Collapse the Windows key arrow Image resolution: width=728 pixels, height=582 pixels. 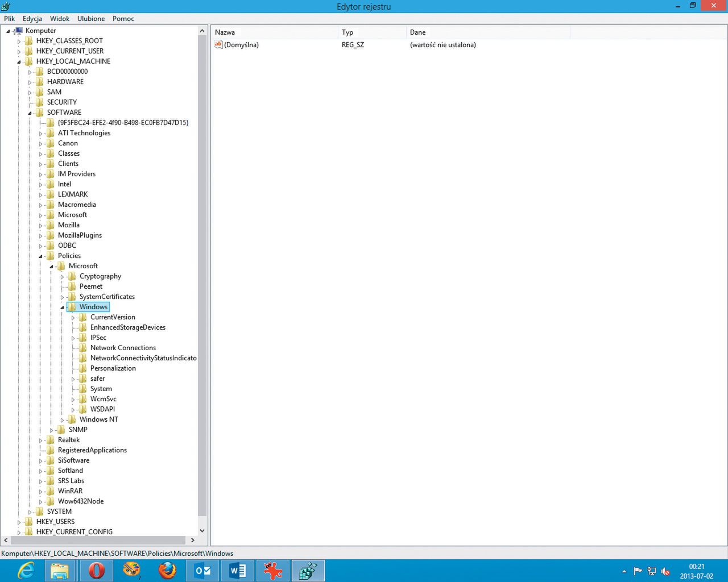point(62,307)
